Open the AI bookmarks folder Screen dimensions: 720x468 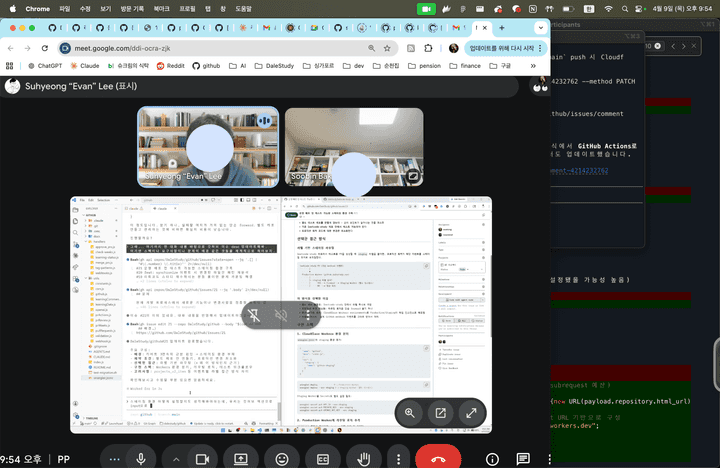coord(238,66)
